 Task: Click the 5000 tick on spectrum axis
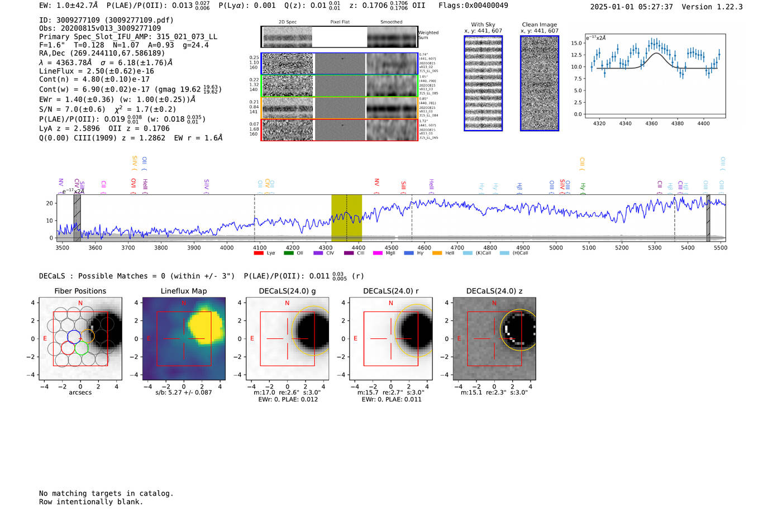click(x=556, y=248)
